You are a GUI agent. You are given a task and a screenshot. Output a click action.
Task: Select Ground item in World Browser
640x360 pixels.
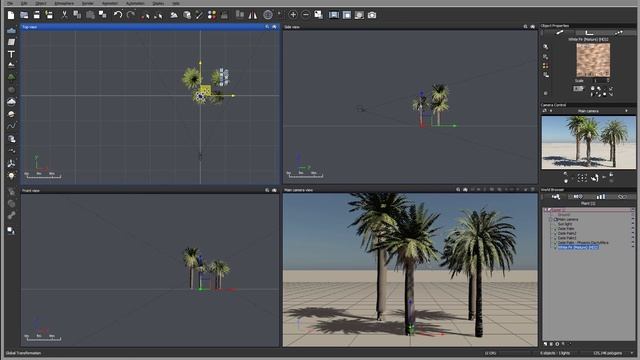coord(564,215)
